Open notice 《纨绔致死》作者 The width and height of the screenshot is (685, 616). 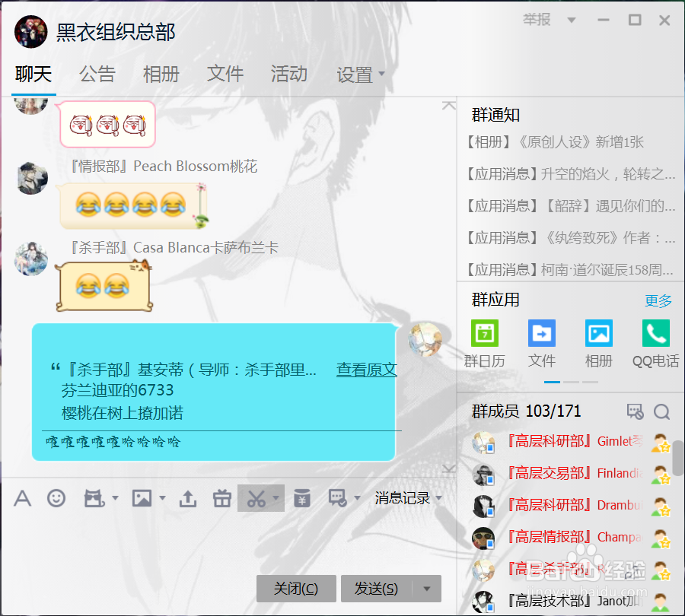(570, 238)
